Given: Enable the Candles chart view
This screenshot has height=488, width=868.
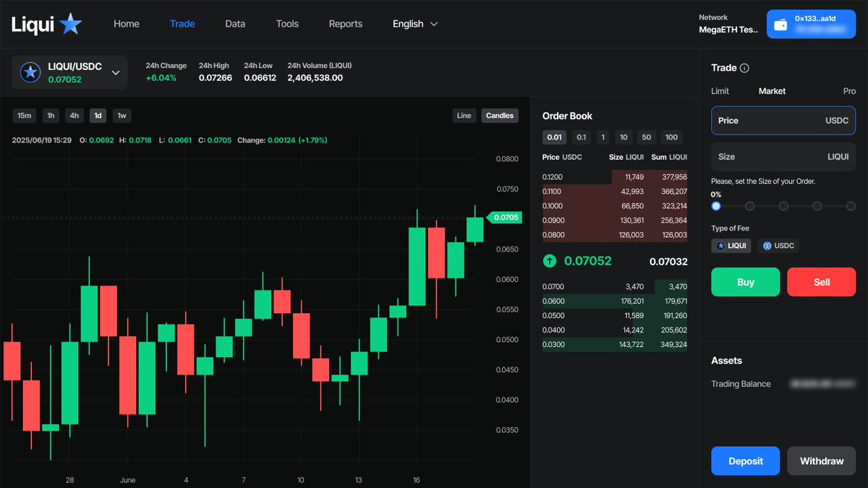Looking at the screenshot, I should (501, 115).
